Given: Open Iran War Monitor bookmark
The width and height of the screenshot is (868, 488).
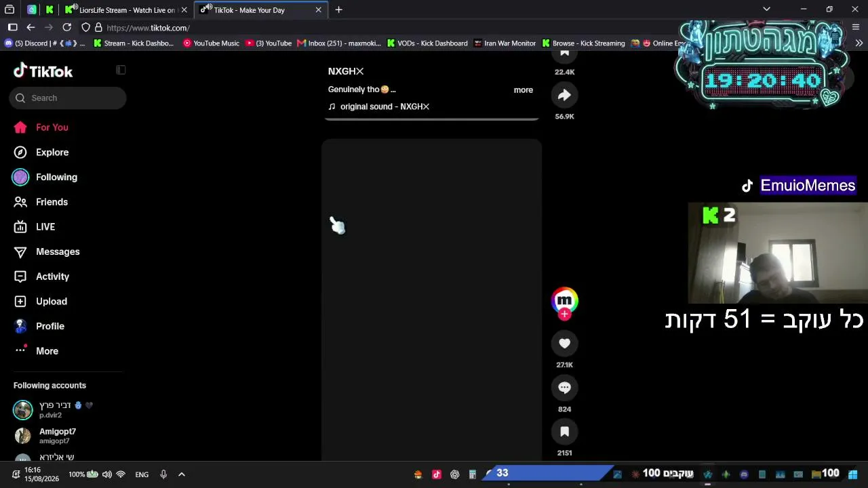Looking at the screenshot, I should coord(505,43).
